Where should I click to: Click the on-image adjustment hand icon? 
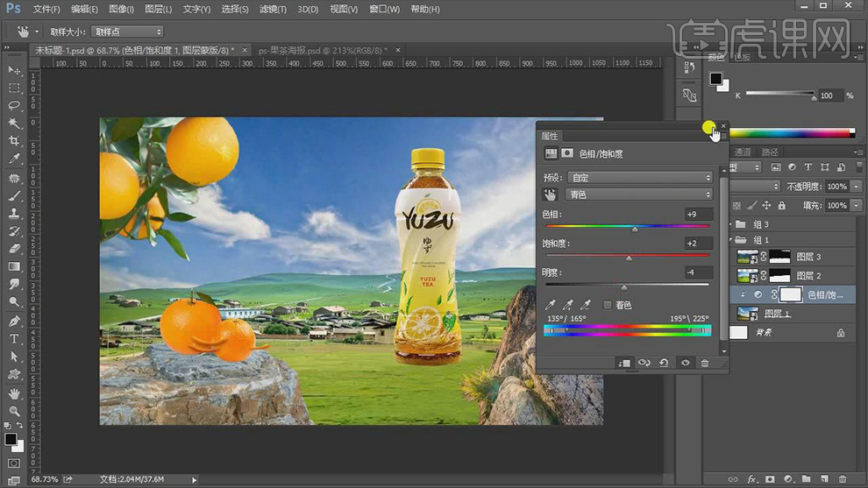coord(551,194)
